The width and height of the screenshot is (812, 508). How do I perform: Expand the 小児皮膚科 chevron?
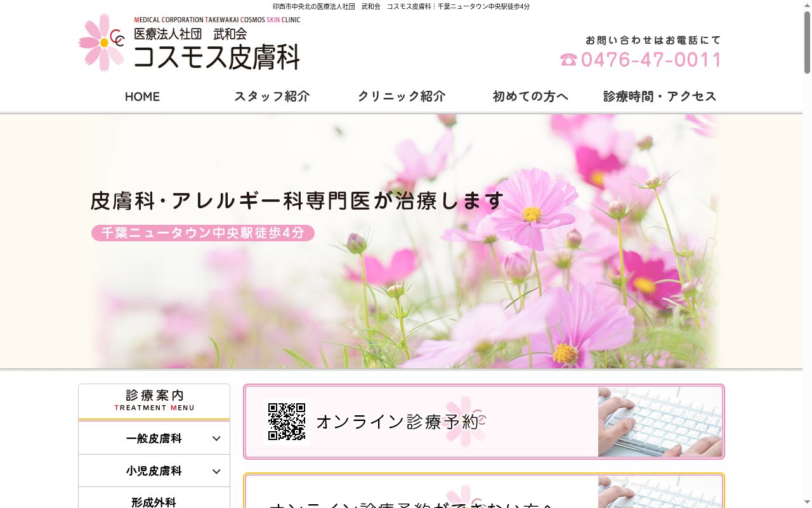point(216,471)
